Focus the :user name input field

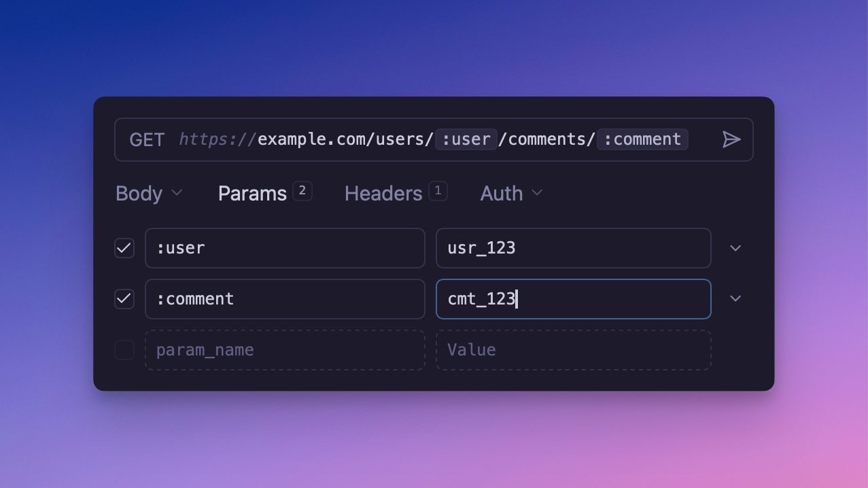point(285,248)
